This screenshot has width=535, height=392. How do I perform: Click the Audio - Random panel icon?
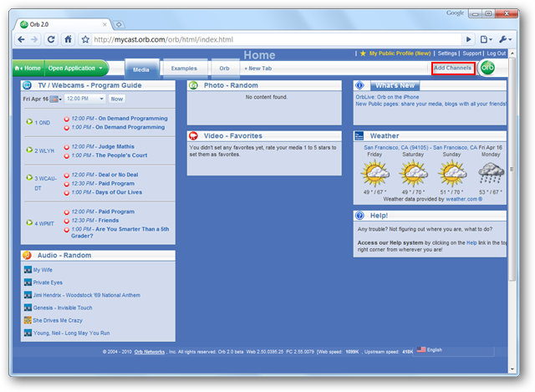(x=27, y=255)
